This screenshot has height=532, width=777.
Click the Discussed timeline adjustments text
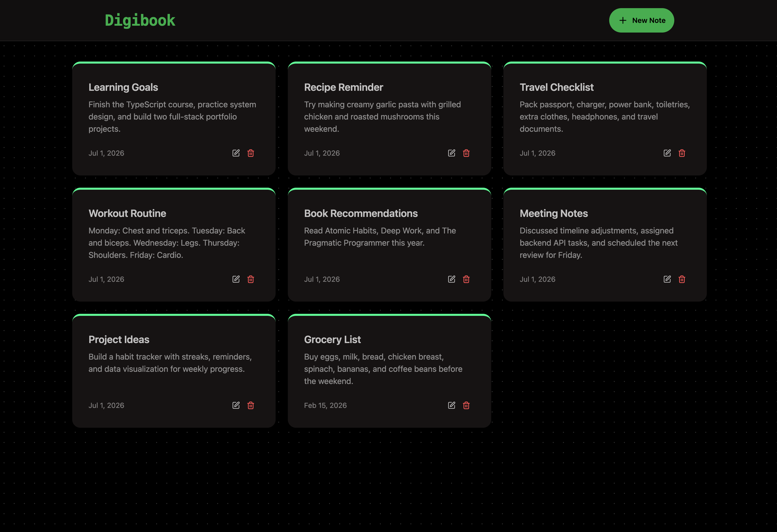(599, 243)
